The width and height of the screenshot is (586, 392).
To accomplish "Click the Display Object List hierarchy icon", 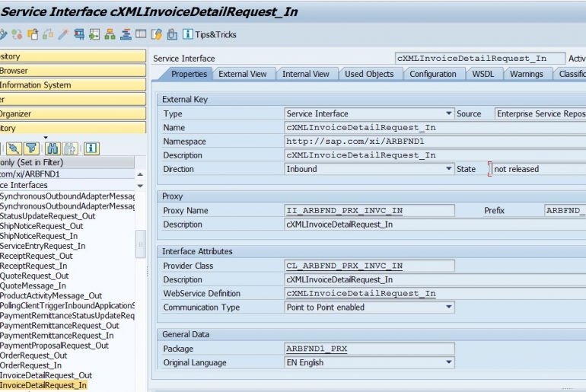I will [x=110, y=34].
